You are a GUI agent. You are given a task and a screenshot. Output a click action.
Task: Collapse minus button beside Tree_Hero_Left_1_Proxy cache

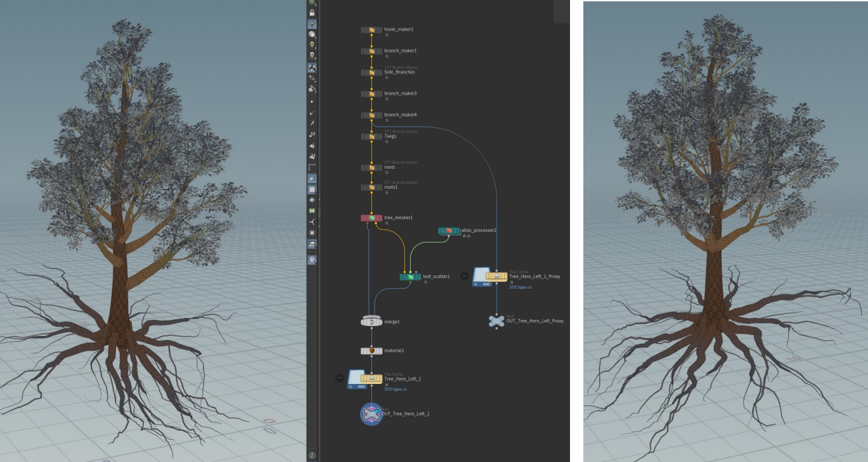[x=465, y=275]
